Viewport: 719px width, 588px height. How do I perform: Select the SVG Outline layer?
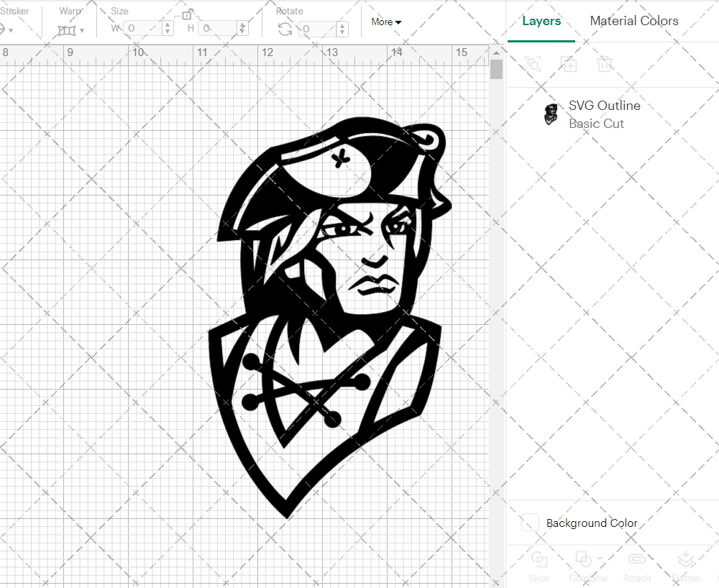pos(613,114)
